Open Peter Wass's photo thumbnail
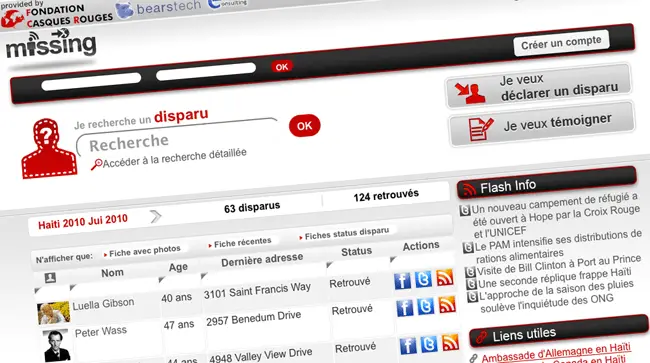The image size is (650, 363). click(x=56, y=346)
